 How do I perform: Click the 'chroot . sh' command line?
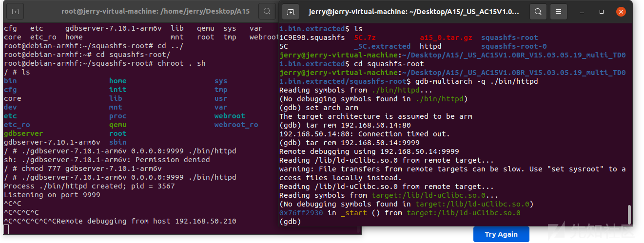(104, 63)
